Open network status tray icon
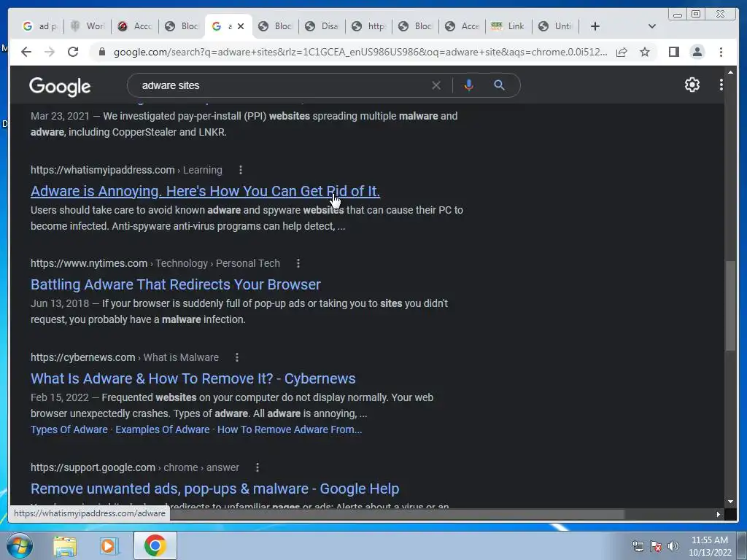The width and height of the screenshot is (747, 560). pyautogui.click(x=638, y=546)
